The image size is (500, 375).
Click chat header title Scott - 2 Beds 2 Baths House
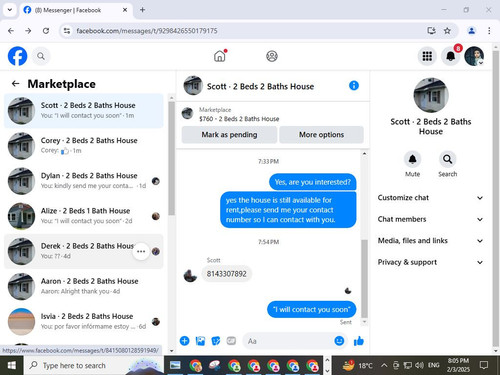coord(260,86)
